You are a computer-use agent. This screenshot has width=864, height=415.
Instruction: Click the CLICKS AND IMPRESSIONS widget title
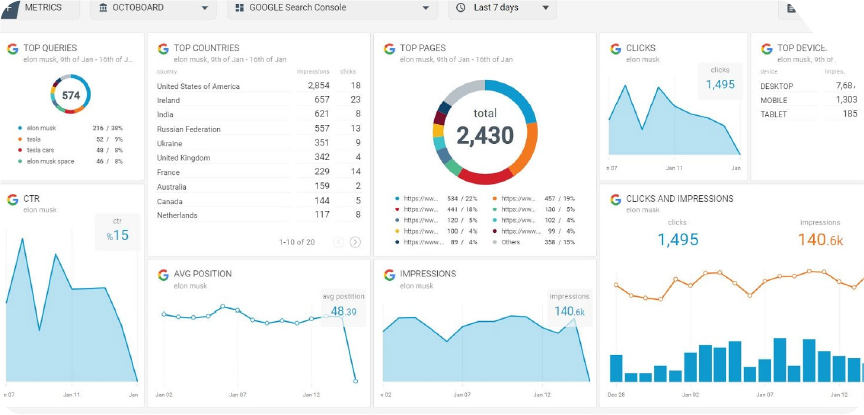pyautogui.click(x=679, y=198)
